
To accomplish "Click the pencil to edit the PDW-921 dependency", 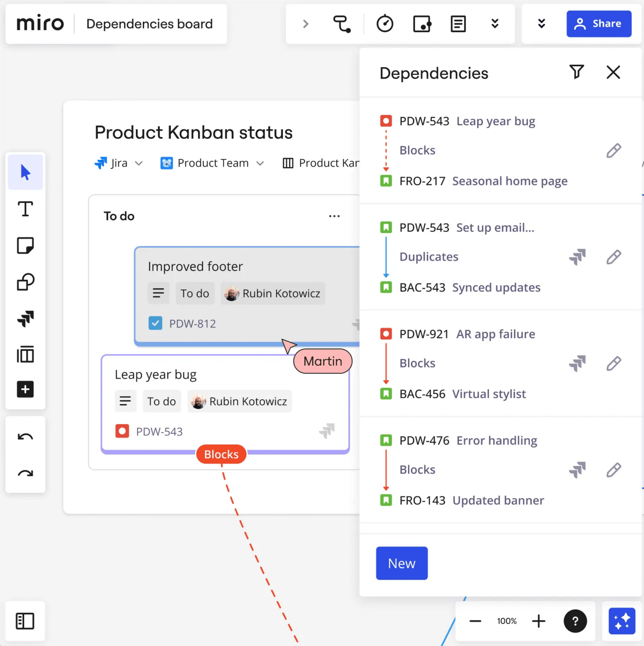I will click(613, 363).
